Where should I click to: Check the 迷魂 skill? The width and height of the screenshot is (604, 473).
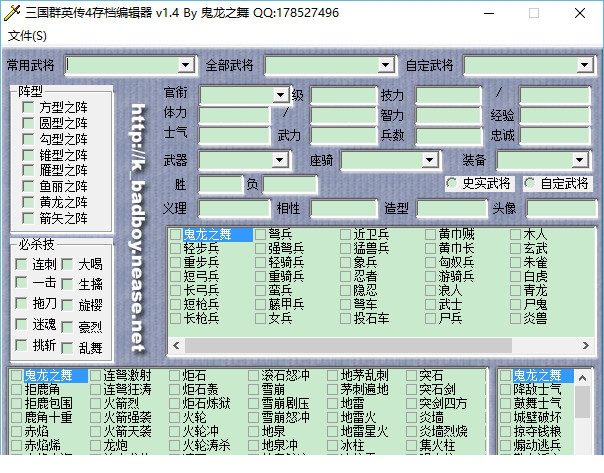[21, 324]
